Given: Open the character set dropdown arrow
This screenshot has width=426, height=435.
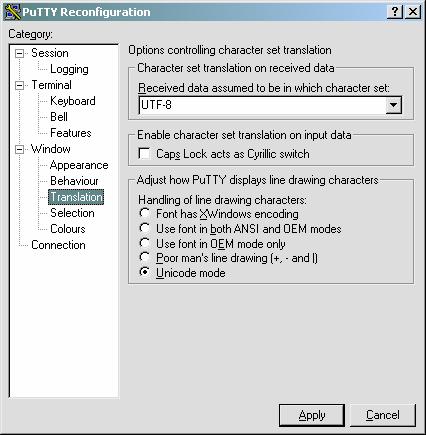Looking at the screenshot, I should (394, 105).
